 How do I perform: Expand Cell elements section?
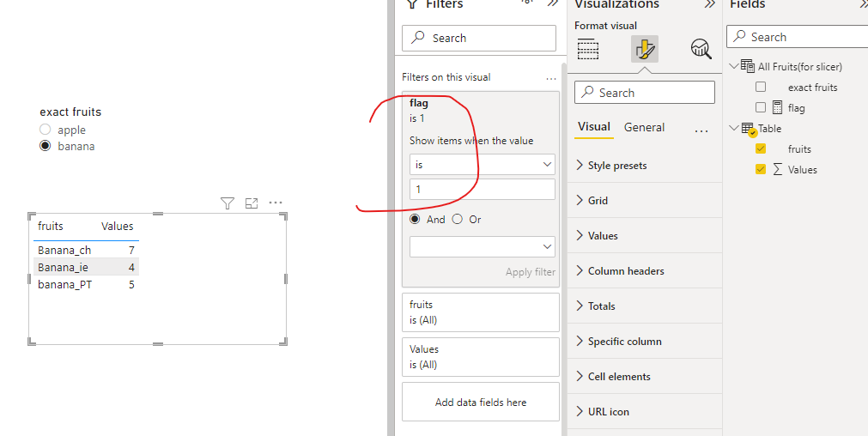coord(645,376)
